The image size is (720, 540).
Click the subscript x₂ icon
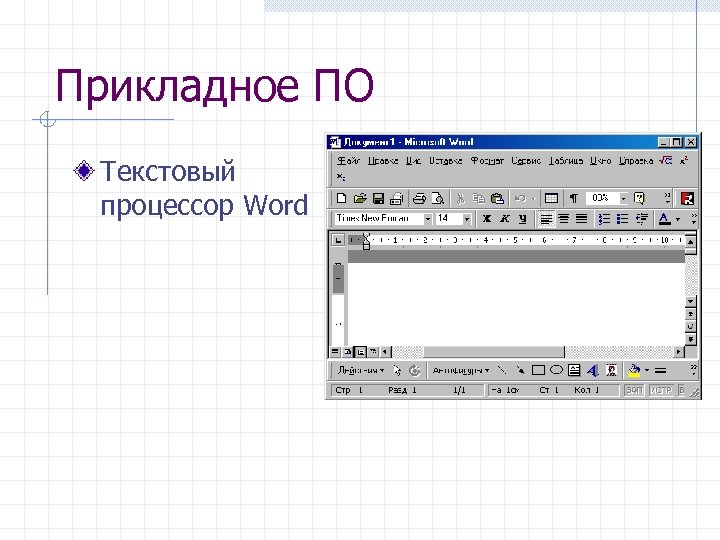(x=341, y=176)
